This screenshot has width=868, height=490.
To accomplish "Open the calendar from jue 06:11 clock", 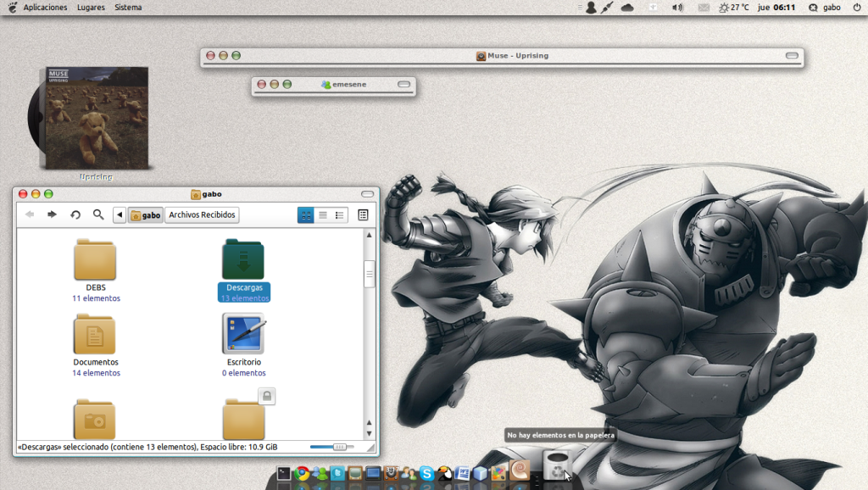I will pyautogui.click(x=776, y=7).
